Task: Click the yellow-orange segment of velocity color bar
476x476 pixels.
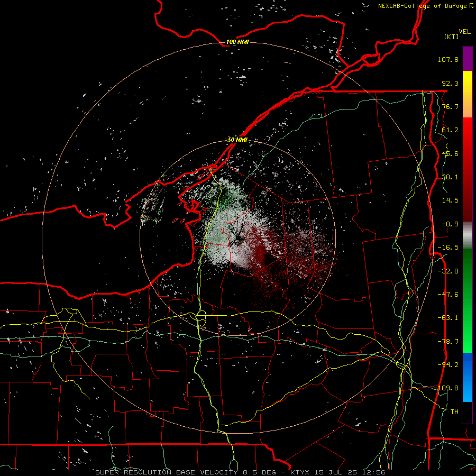Action: point(467,94)
